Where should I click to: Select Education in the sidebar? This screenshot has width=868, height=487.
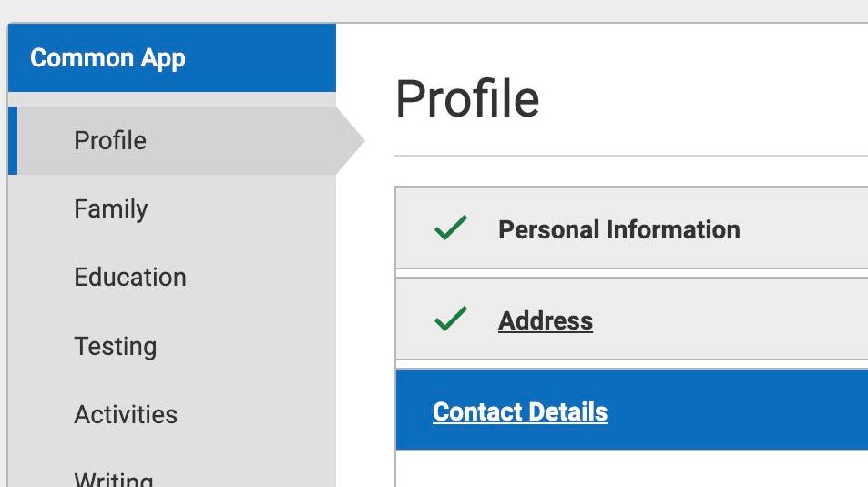[x=129, y=277]
